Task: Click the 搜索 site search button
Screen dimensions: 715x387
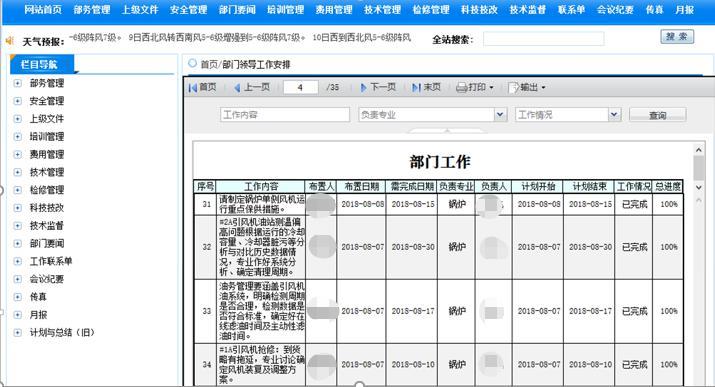Action: click(x=677, y=36)
